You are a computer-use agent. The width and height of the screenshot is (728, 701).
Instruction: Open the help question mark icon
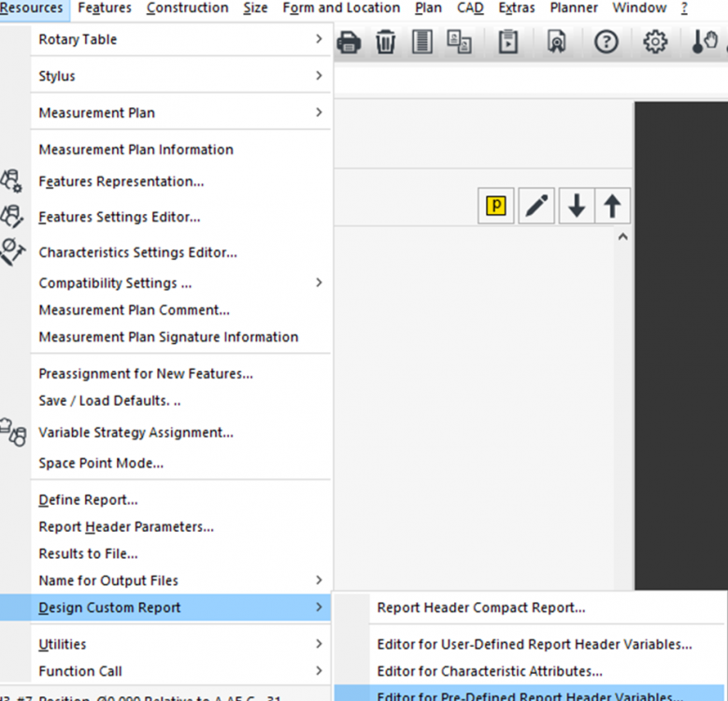[x=607, y=42]
